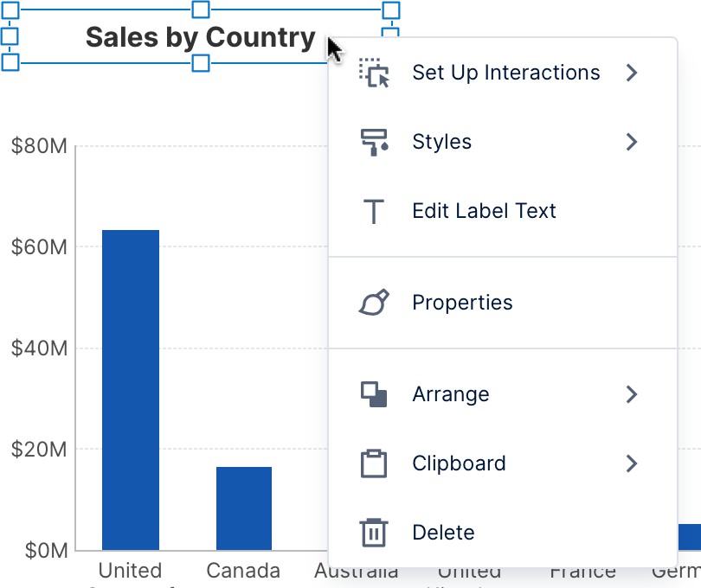This screenshot has height=588, width=701.
Task: Click the Delete trash can icon
Action: pos(372,532)
